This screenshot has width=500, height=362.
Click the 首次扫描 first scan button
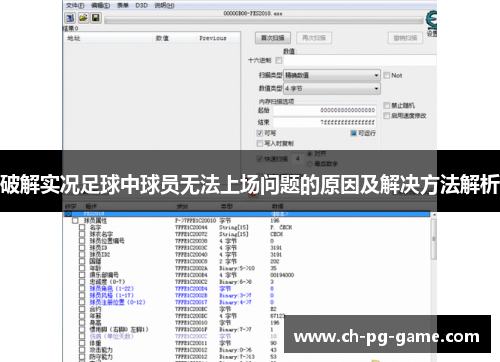[273, 38]
